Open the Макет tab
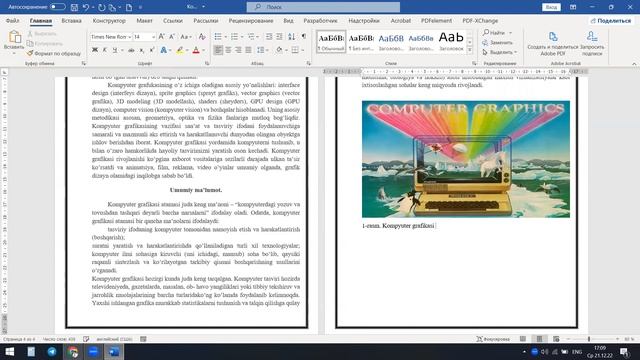 point(144,20)
